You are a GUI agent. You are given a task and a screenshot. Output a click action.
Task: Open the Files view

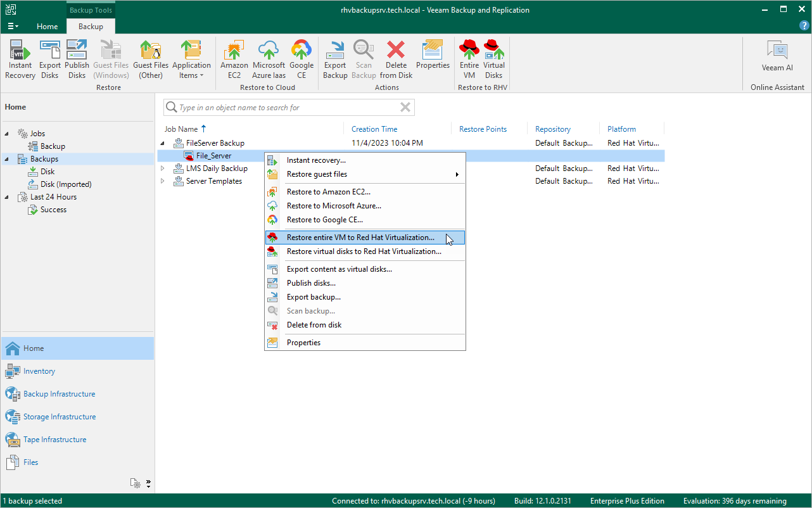tap(77, 462)
